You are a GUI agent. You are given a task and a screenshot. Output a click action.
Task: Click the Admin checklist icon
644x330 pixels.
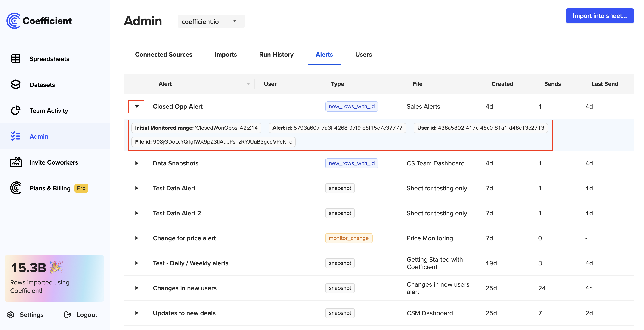pos(15,136)
